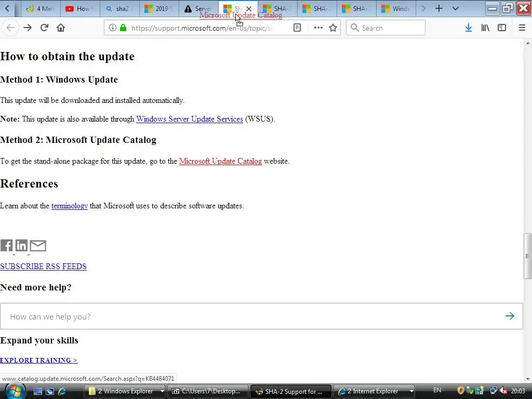This screenshot has height=399, width=532.
Task: Click the Switch between windows quick launch icon
Action: tap(50, 392)
